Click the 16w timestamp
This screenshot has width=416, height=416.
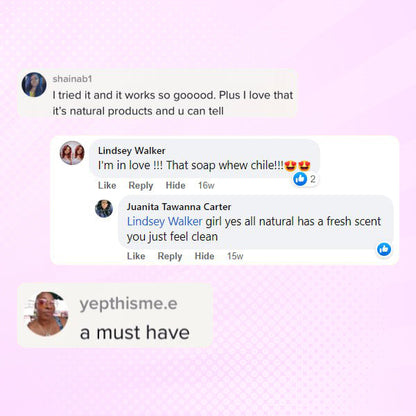click(206, 185)
